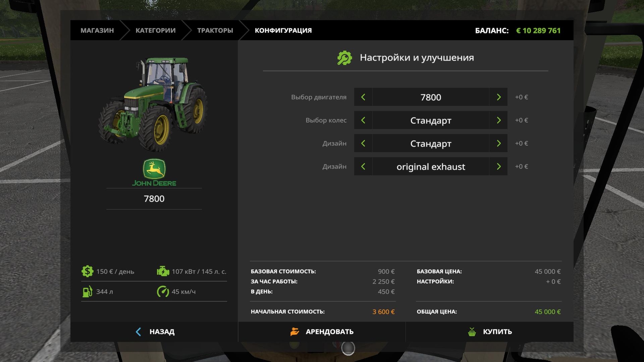
Task: Click the settings gear-wrench icon
Action: (345, 58)
